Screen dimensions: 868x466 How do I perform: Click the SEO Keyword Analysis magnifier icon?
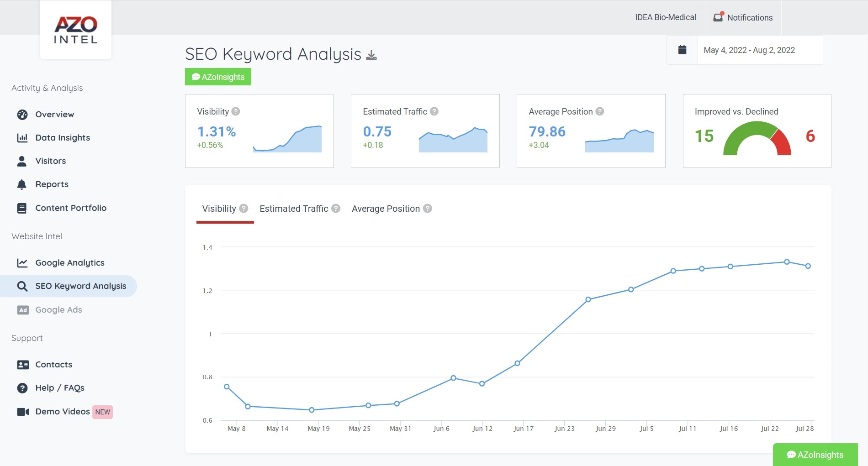[x=22, y=286]
